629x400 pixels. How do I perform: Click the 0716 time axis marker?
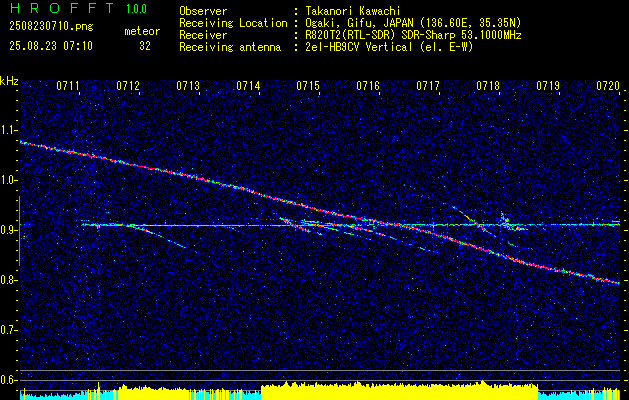[x=368, y=85]
